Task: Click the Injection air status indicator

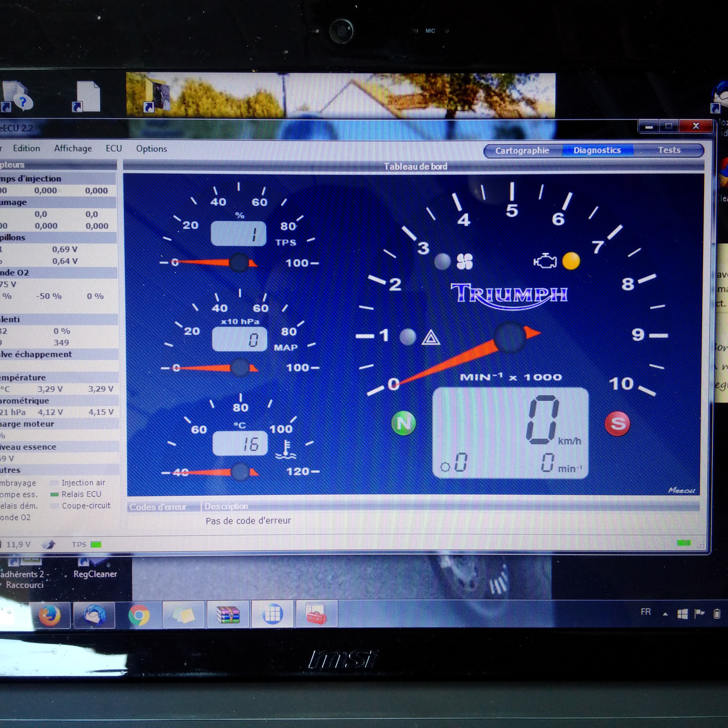Action: pos(54,483)
